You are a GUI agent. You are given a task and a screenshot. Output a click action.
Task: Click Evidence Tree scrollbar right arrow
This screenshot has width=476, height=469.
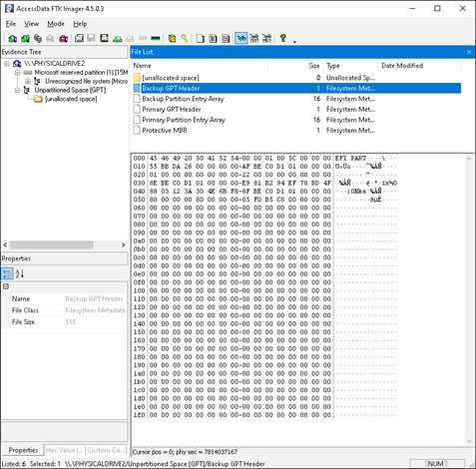tap(124, 245)
